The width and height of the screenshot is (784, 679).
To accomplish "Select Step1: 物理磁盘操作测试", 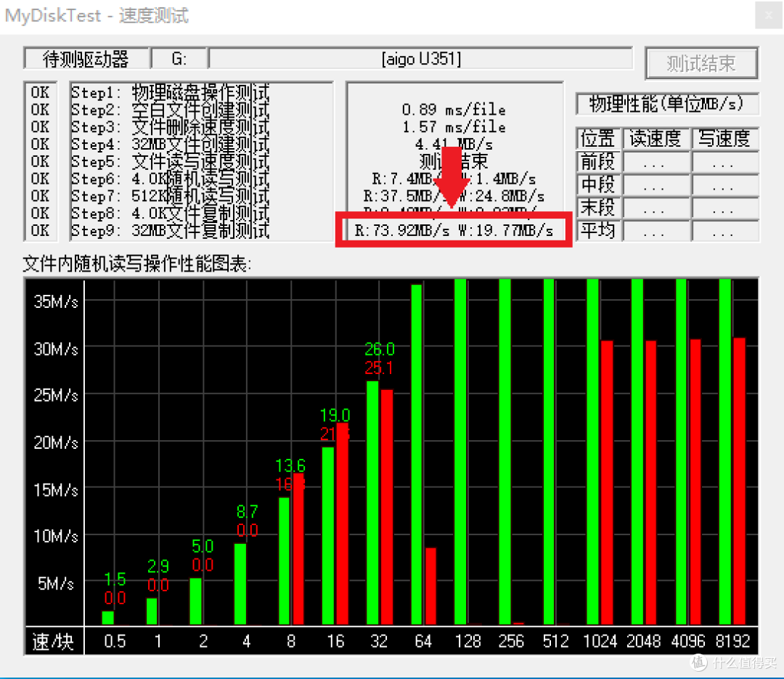I will pos(170,92).
